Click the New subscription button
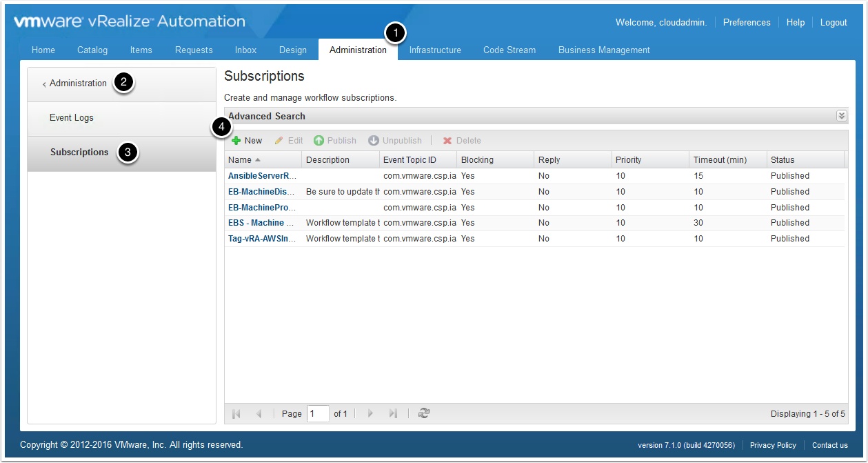Screen dimensions: 868x463 pyautogui.click(x=247, y=141)
